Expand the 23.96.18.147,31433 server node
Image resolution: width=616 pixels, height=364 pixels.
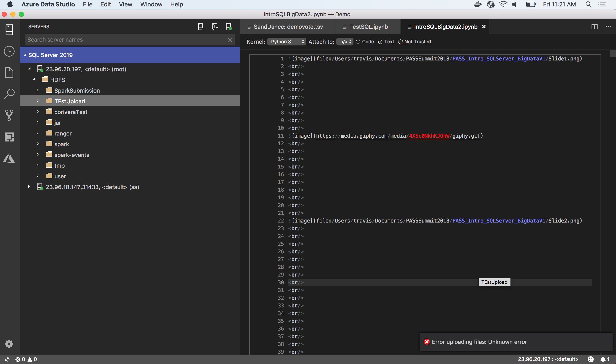29,187
